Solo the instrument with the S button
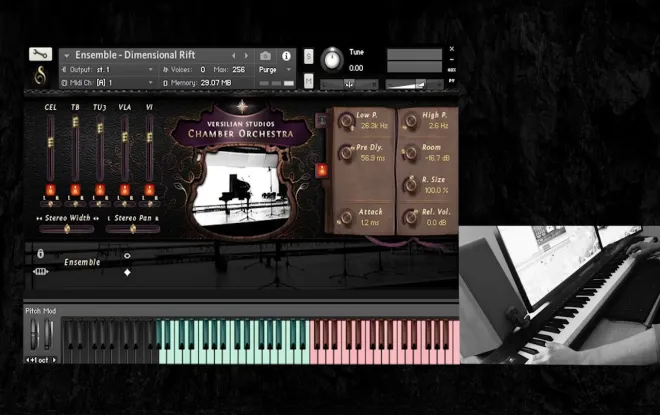This screenshot has height=415, width=660. tap(309, 56)
